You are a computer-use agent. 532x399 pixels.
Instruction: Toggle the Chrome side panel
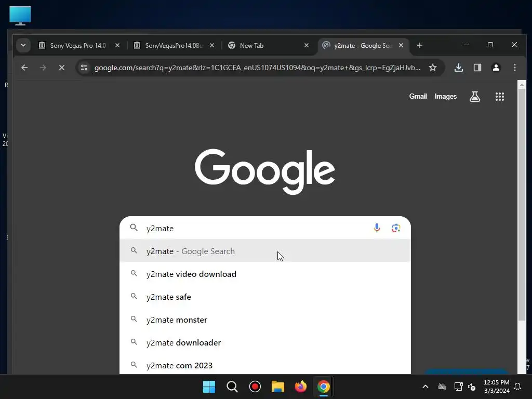(x=477, y=68)
